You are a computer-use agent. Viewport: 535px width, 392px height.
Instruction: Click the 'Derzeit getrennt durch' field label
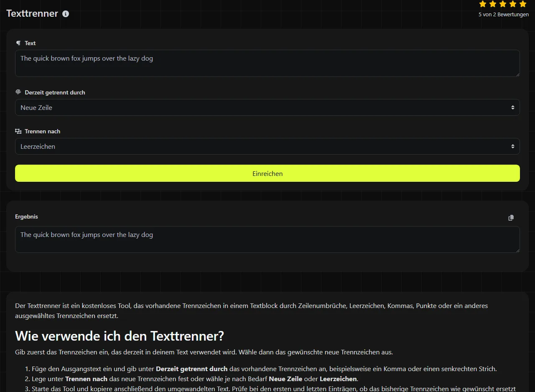tap(55, 92)
